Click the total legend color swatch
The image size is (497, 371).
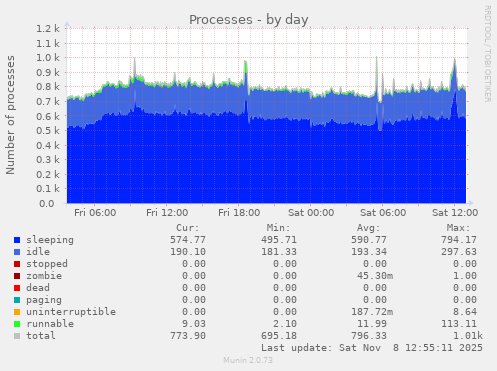(x=17, y=336)
